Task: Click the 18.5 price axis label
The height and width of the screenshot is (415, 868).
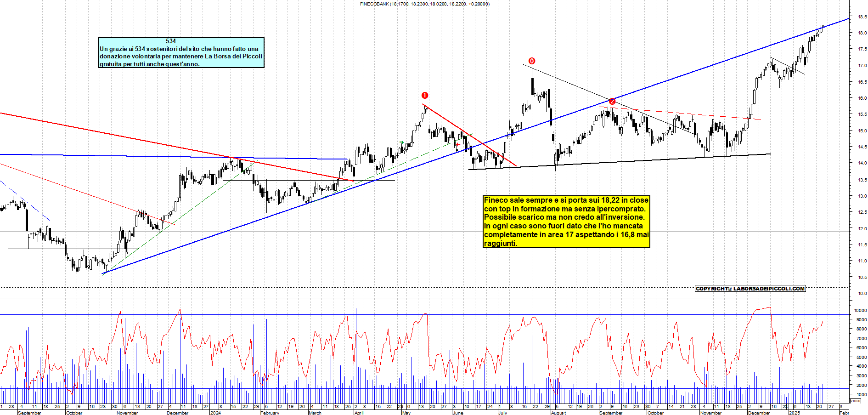Action: coord(862,17)
